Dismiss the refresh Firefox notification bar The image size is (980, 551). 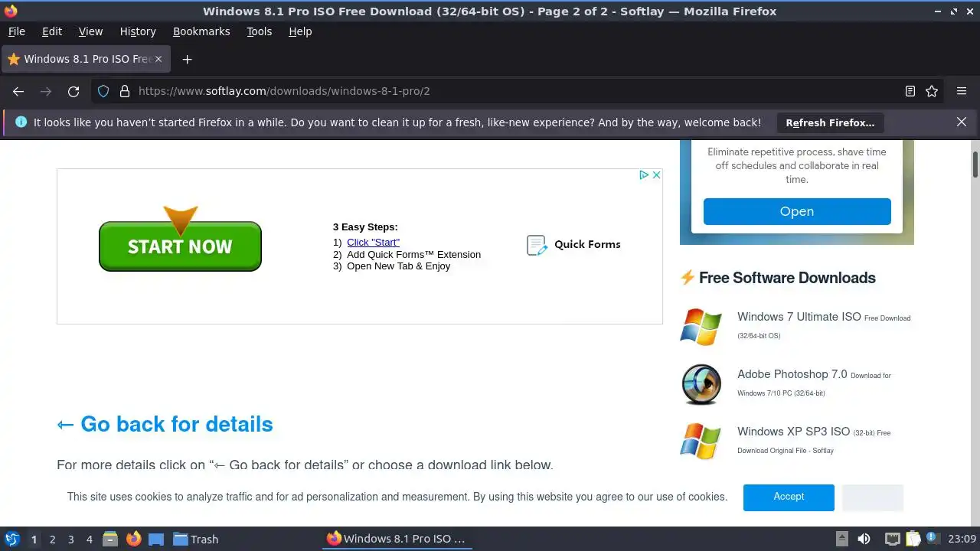[x=962, y=122]
